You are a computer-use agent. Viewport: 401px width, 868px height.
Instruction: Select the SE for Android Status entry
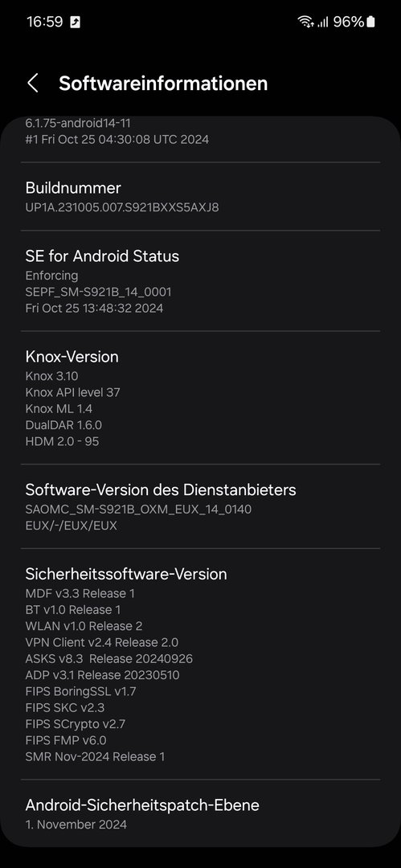coord(201,281)
